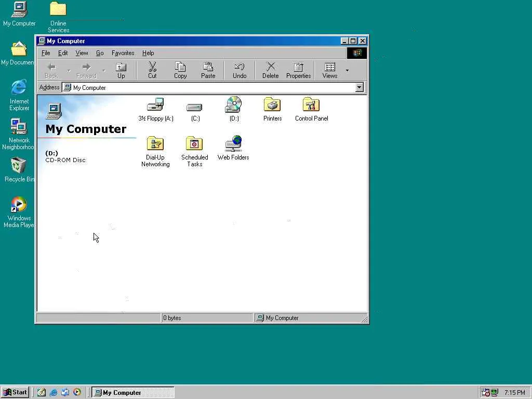The width and height of the screenshot is (532, 399).
Task: Open the Forward history dropdown arrow
Action: pos(104,71)
